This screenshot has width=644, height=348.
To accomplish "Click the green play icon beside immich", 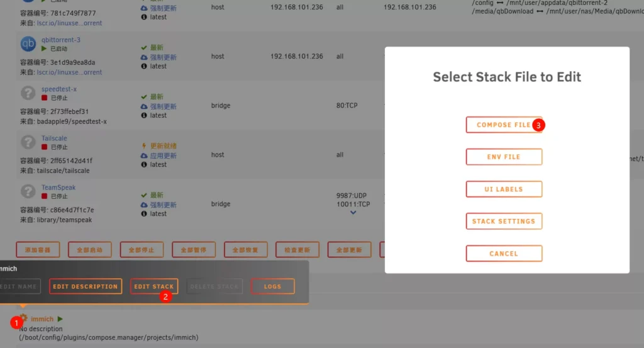I will (x=60, y=319).
